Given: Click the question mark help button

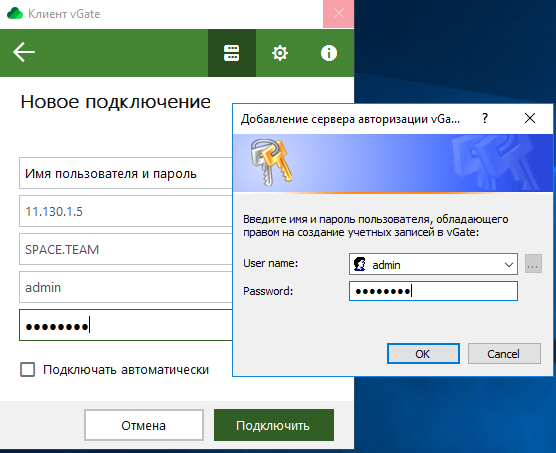Looking at the screenshot, I should pos(485,118).
